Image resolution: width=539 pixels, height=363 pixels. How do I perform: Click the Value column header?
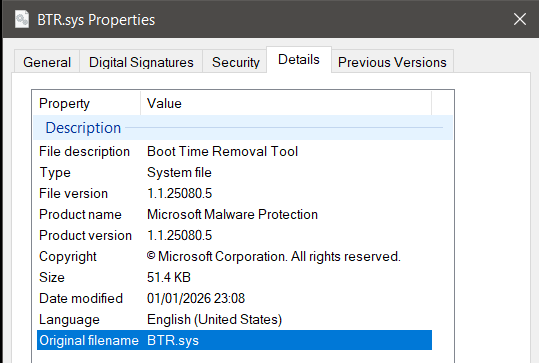(286, 103)
